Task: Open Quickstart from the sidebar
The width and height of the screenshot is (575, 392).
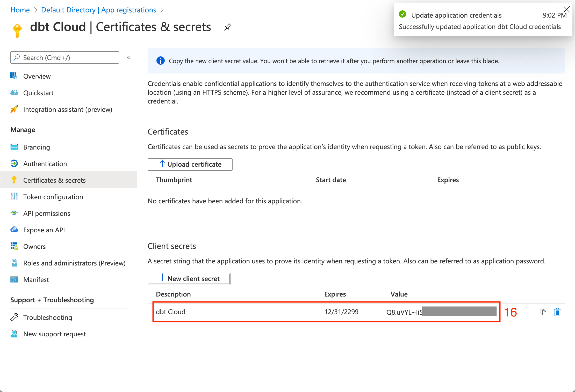Action: tap(38, 93)
